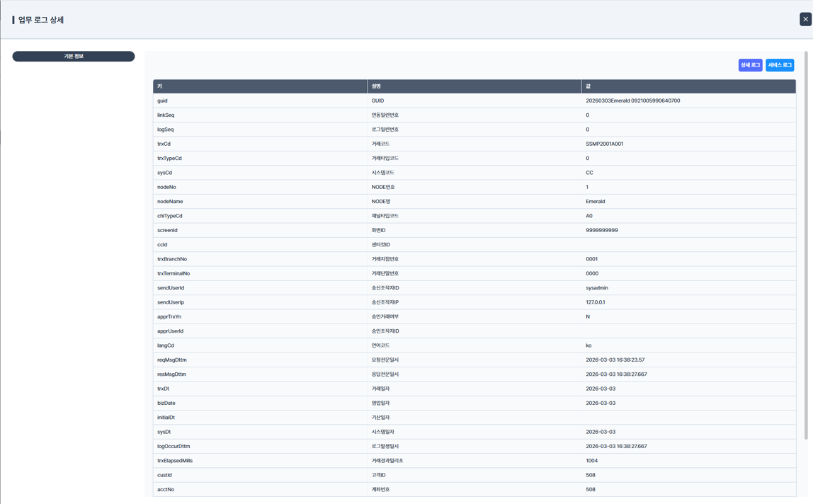Click the logOccurDttm key cell
Screen dimensions: 813x504
coord(260,446)
